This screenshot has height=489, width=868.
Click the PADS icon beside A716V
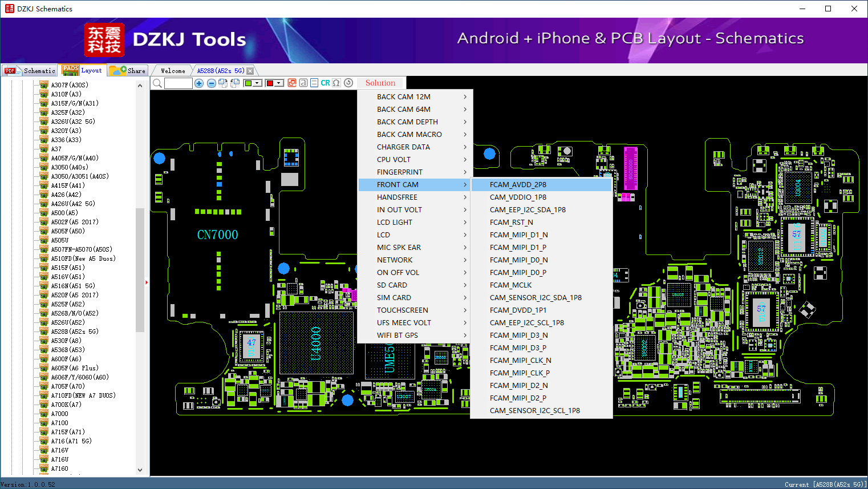[x=44, y=450]
